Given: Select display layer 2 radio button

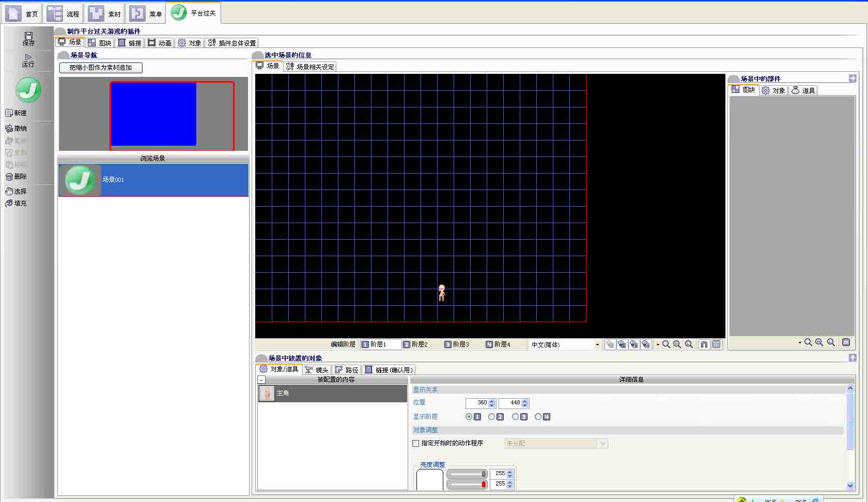Looking at the screenshot, I should point(491,417).
